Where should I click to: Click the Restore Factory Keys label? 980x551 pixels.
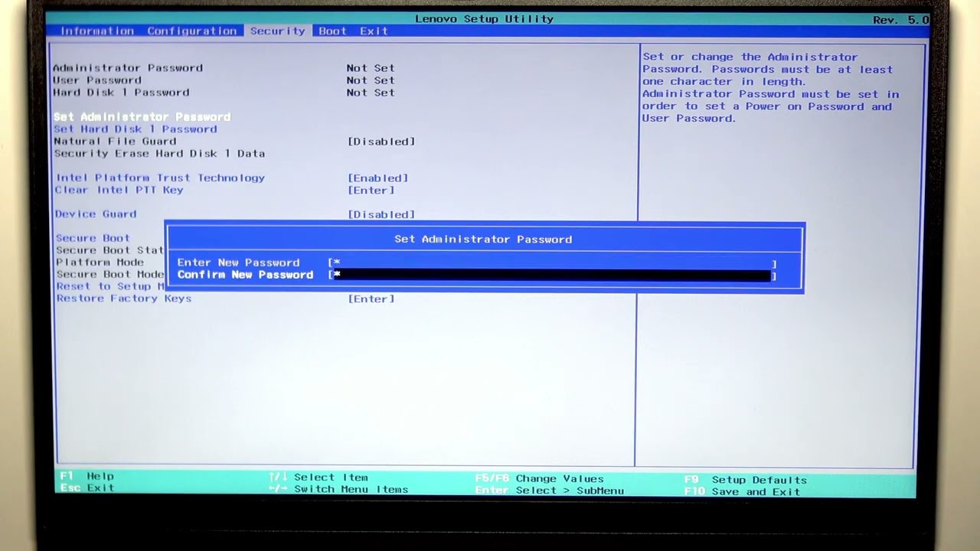124,298
